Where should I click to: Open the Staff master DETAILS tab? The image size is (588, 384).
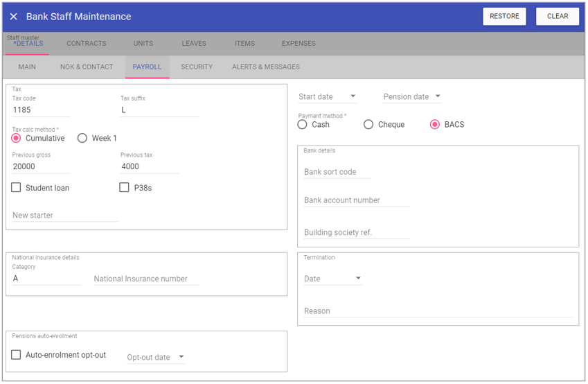click(x=27, y=43)
